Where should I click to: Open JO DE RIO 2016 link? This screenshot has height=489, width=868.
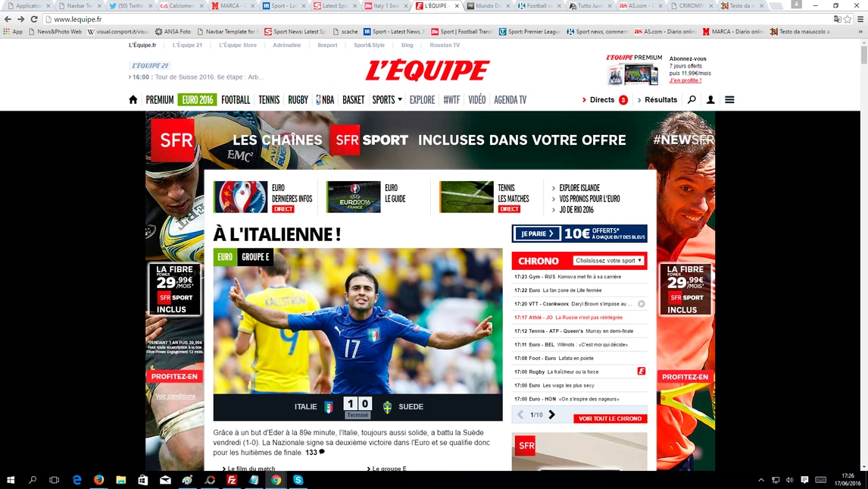tap(576, 210)
